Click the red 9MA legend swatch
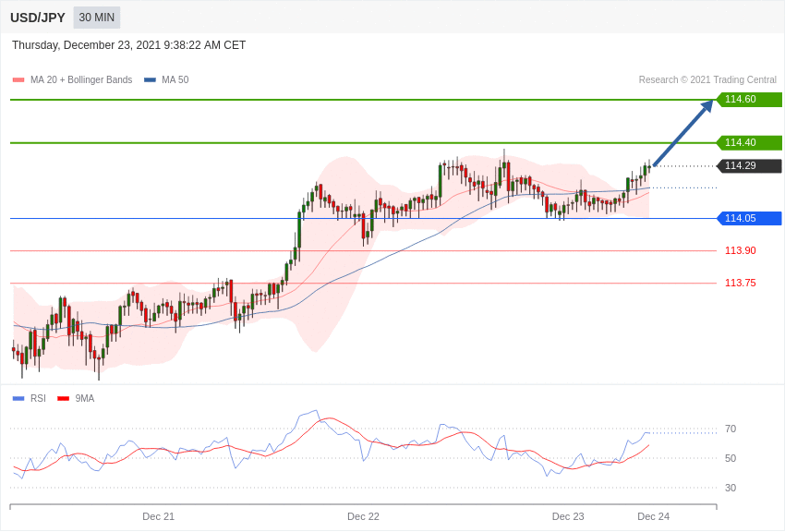785x532 pixels. [63, 398]
